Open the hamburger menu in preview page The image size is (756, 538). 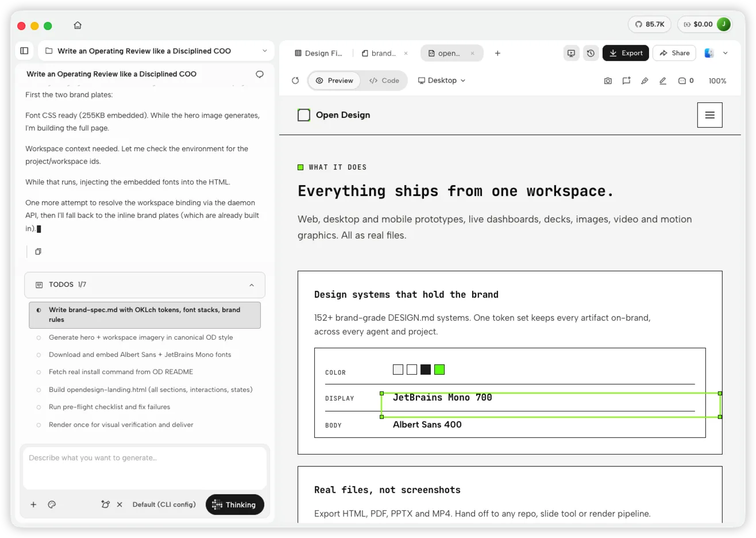709,115
